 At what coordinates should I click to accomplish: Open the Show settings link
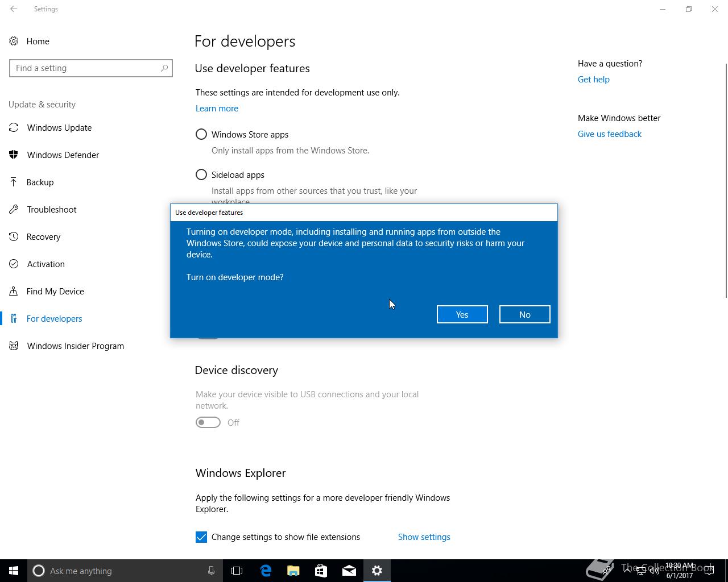(x=424, y=537)
